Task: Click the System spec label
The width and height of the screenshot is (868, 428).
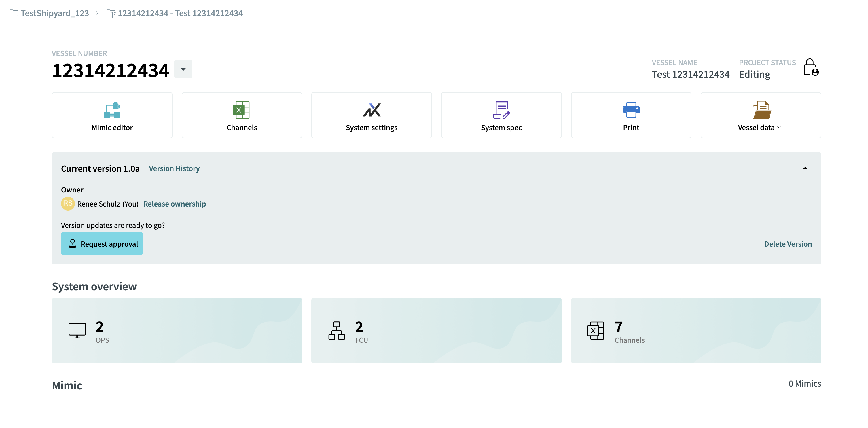Action: [501, 127]
